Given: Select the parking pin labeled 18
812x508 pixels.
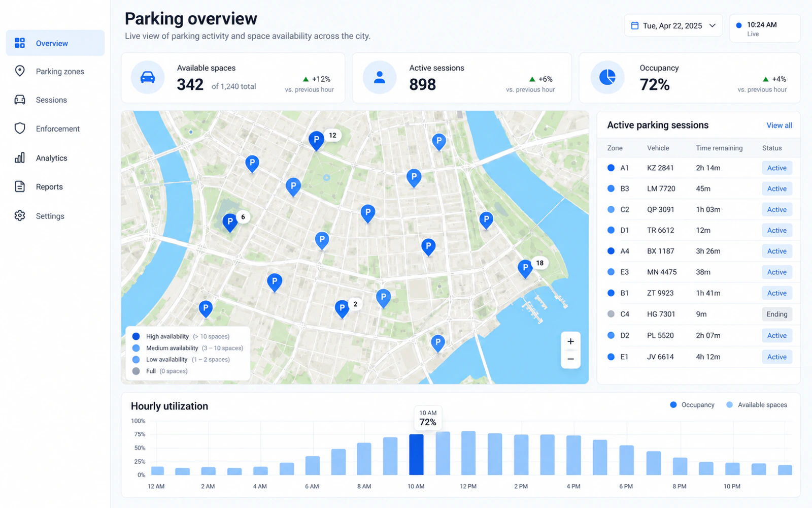Looking at the screenshot, I should coord(525,268).
